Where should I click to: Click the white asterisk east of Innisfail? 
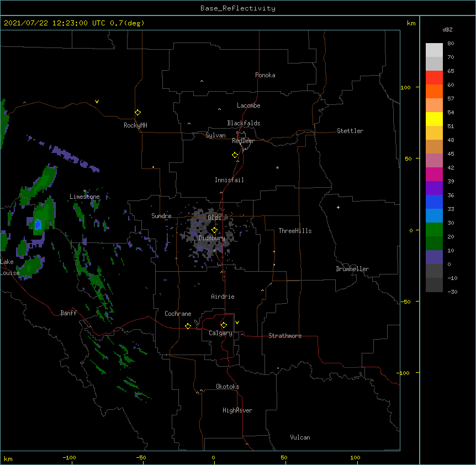point(277,168)
